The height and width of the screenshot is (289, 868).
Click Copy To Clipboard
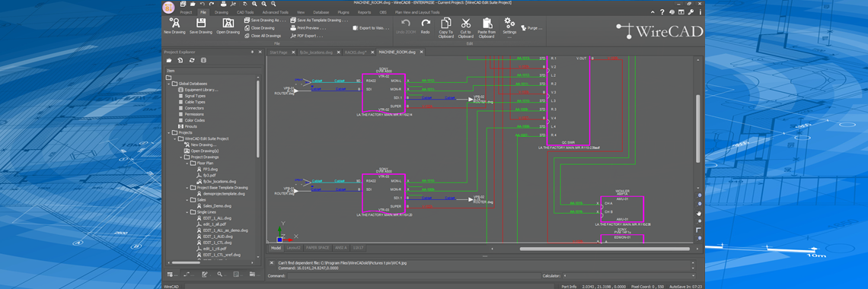click(445, 27)
